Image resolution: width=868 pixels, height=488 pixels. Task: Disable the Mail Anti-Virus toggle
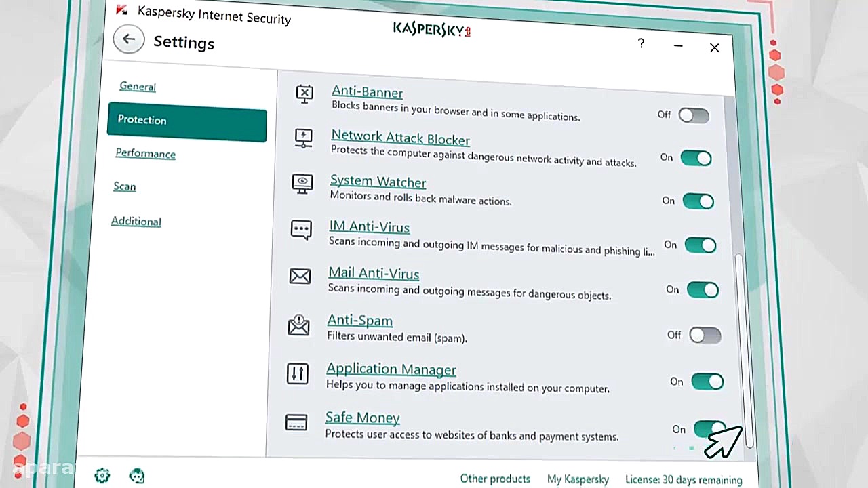pos(703,290)
